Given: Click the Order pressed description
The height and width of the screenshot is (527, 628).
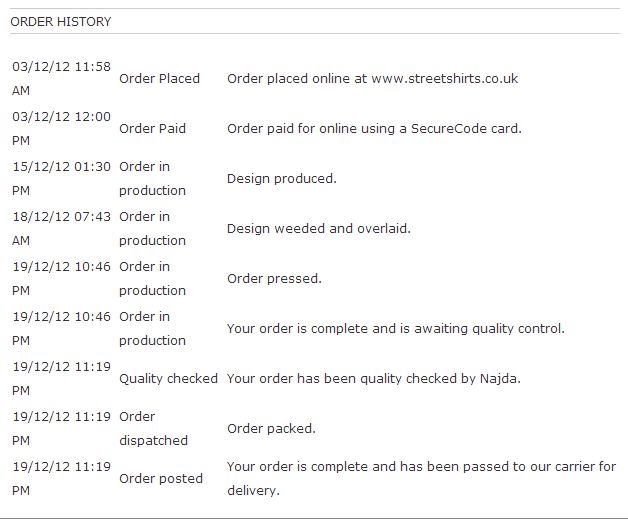Looking at the screenshot, I should point(274,279).
